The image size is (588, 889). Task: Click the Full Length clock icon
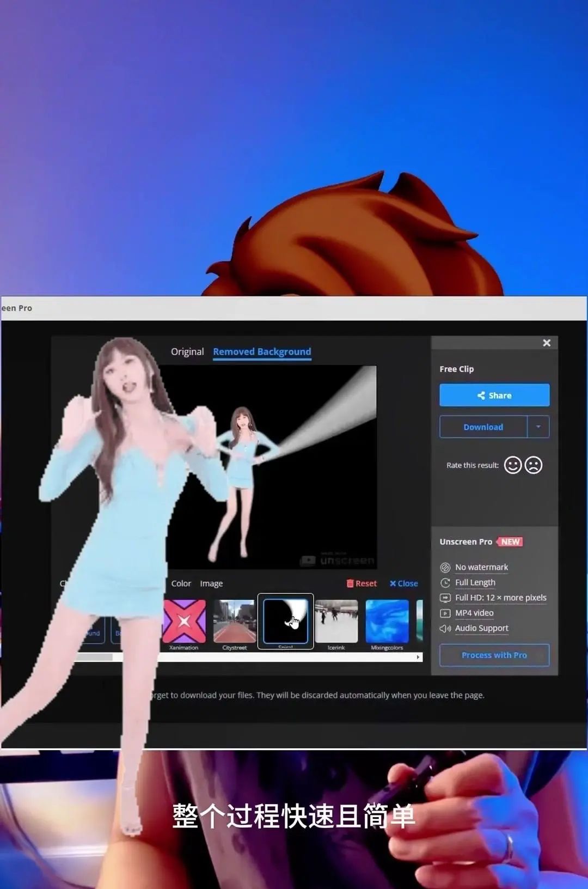tap(445, 583)
